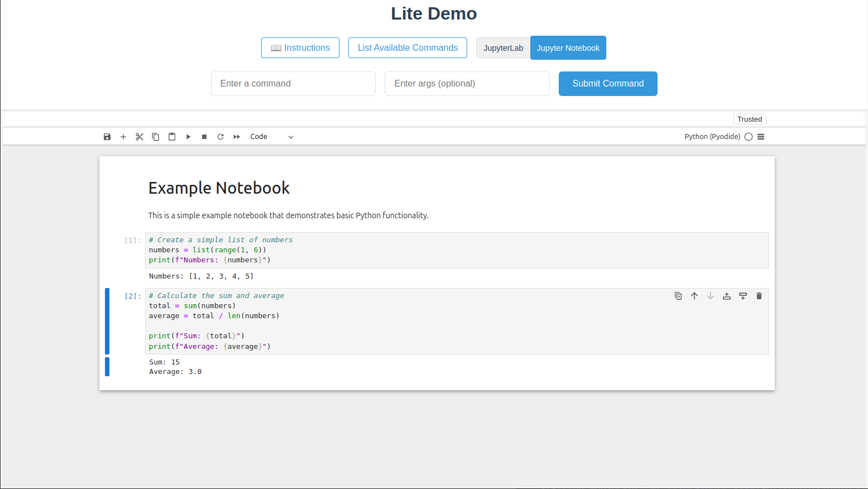Paste cell from clipboard

pos(171,136)
